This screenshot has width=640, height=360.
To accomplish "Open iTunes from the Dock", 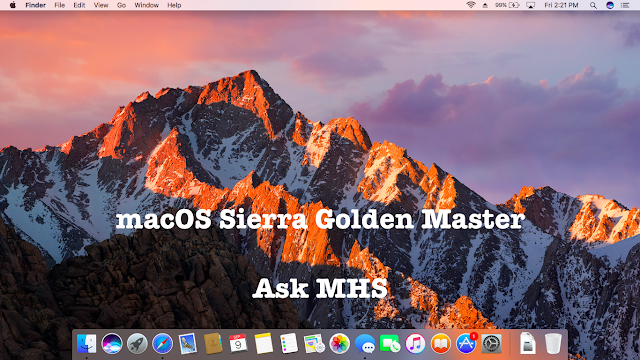I will click(415, 343).
